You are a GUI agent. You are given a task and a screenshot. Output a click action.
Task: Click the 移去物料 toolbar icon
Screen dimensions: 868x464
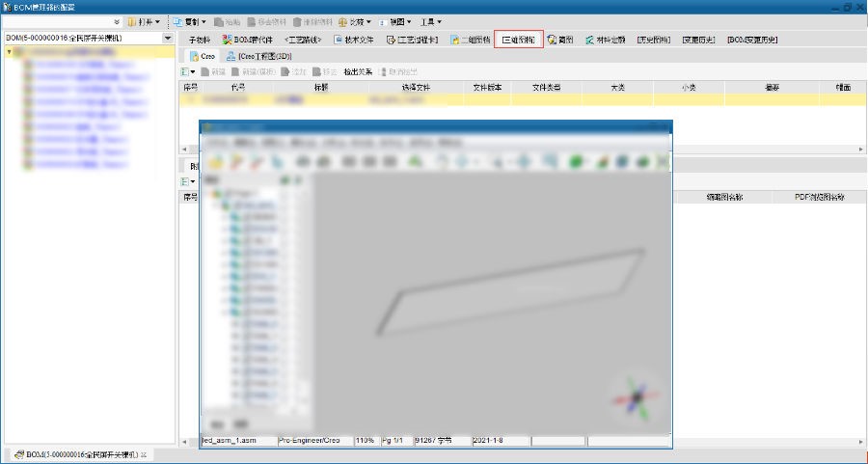(267, 21)
